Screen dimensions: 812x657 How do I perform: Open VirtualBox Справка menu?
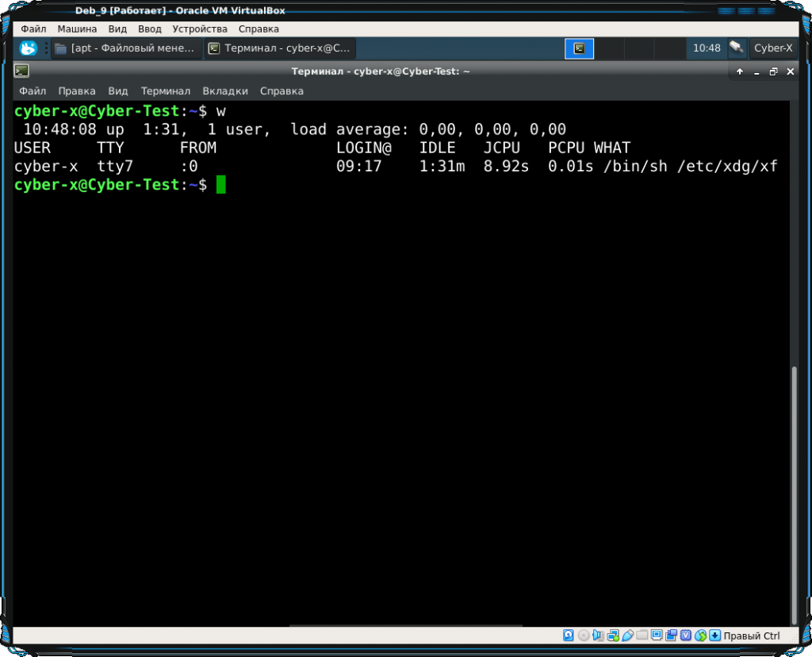259,29
